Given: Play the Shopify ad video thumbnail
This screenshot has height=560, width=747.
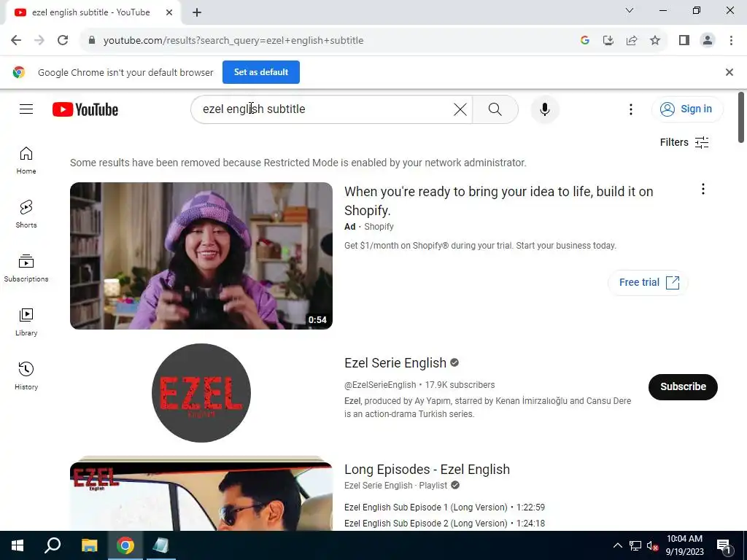Looking at the screenshot, I should [201, 256].
